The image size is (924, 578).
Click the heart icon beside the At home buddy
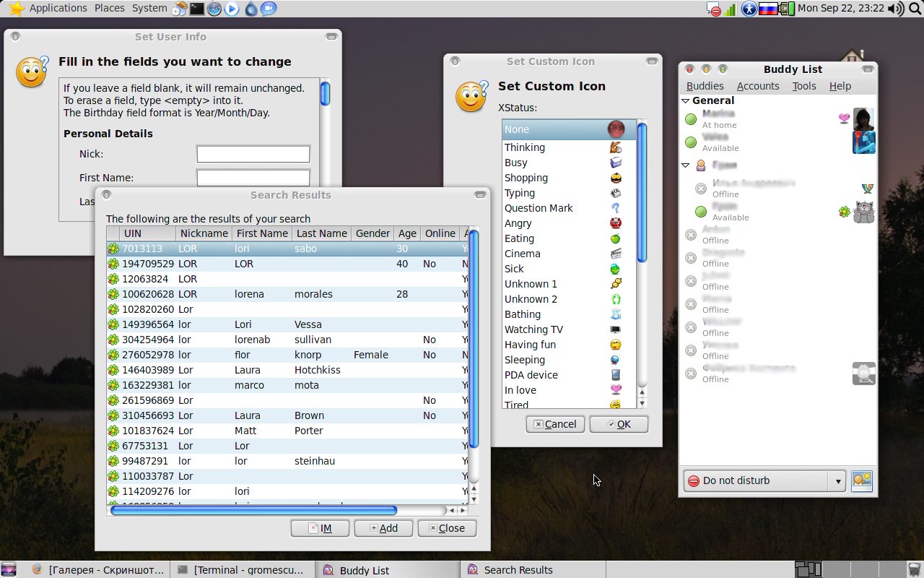point(843,118)
